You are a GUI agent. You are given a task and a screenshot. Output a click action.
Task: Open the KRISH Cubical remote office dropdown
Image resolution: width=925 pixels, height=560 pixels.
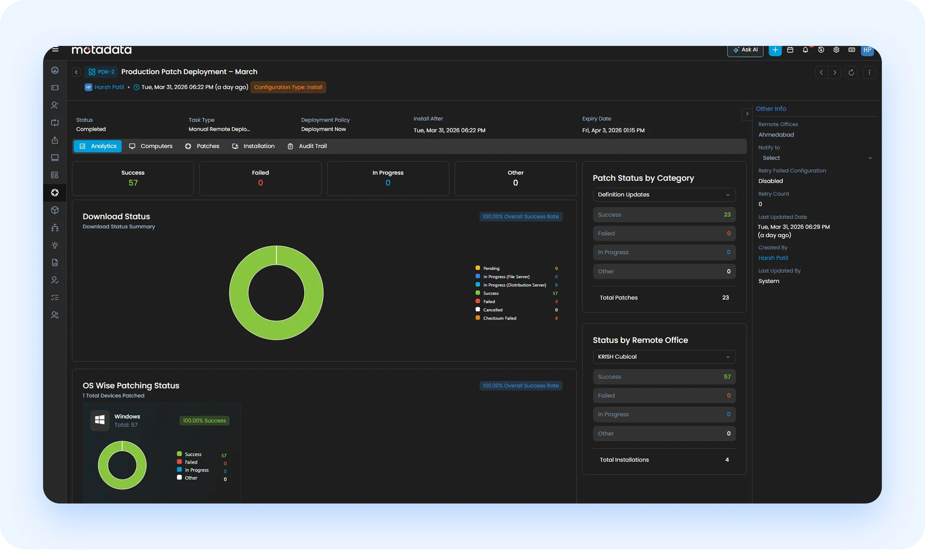664,357
